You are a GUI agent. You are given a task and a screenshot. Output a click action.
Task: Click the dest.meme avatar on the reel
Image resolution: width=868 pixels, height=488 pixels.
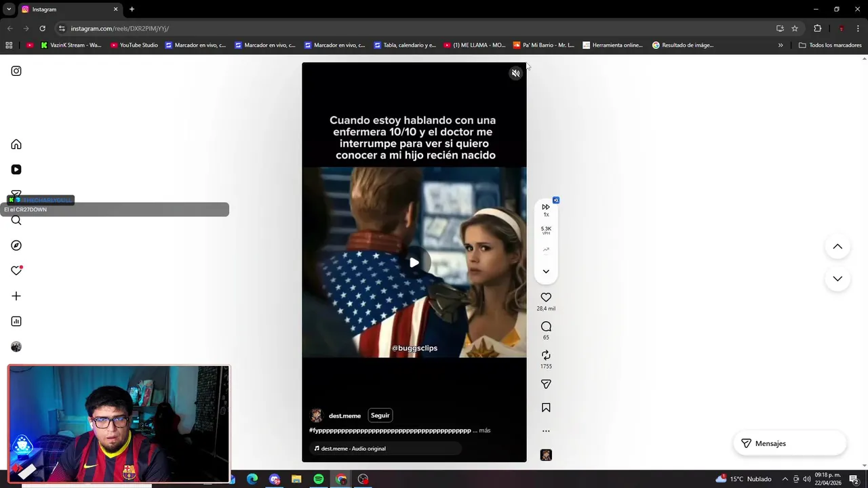(x=317, y=415)
